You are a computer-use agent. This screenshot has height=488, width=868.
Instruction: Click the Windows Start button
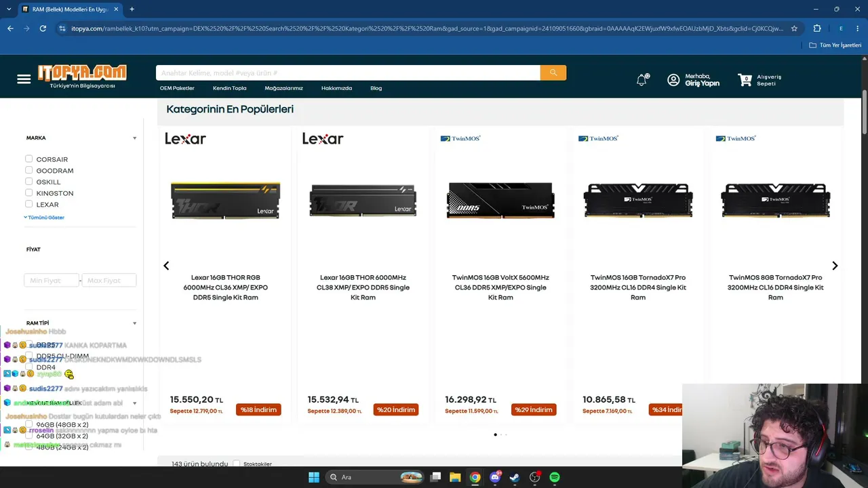pyautogui.click(x=314, y=477)
